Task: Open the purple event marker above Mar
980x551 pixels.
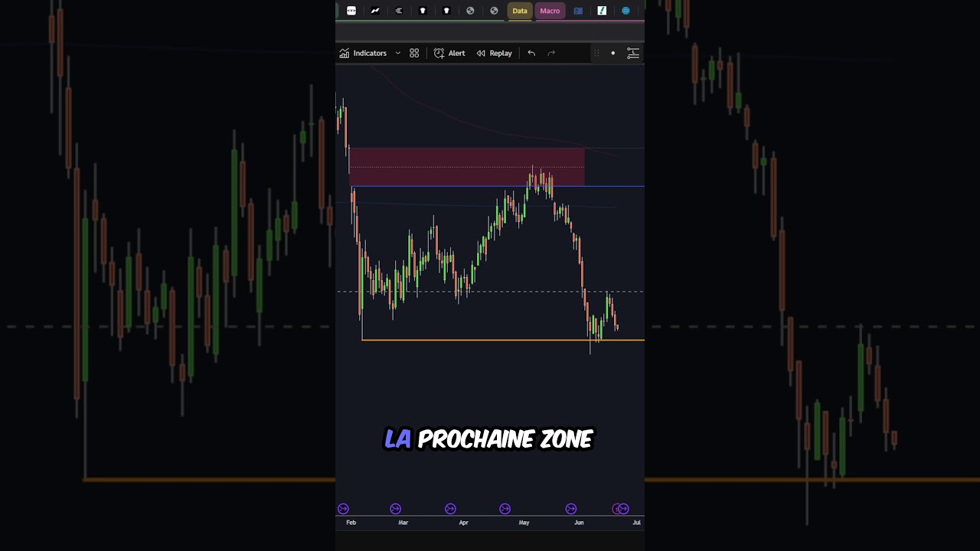Action: point(395,509)
